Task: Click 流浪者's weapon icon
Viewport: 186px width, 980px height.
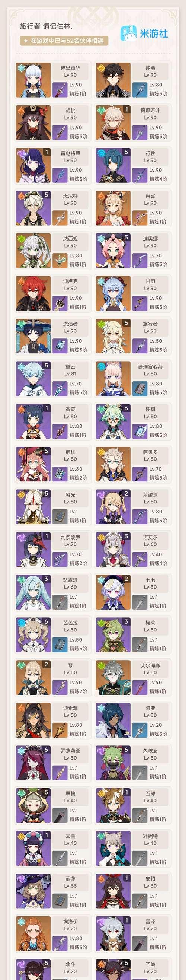Action: (60, 346)
